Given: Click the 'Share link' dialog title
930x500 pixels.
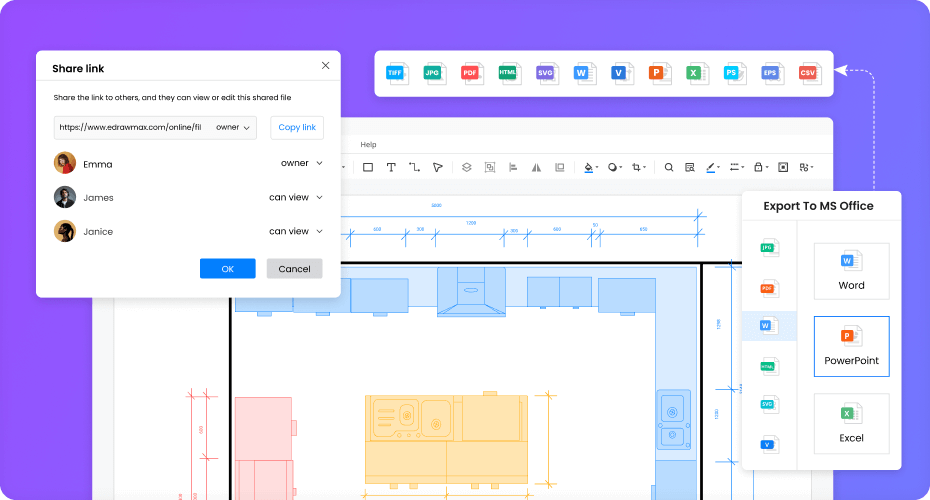Looking at the screenshot, I should click(x=78, y=69).
